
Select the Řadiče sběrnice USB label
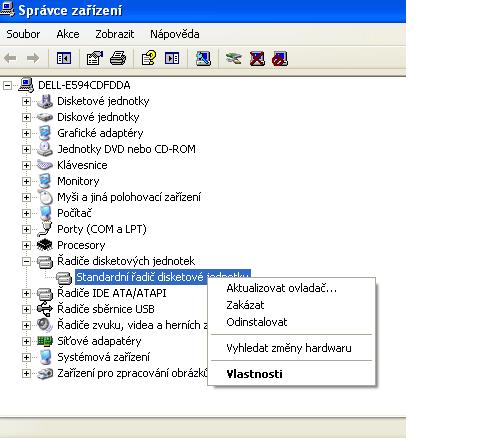[x=106, y=309]
